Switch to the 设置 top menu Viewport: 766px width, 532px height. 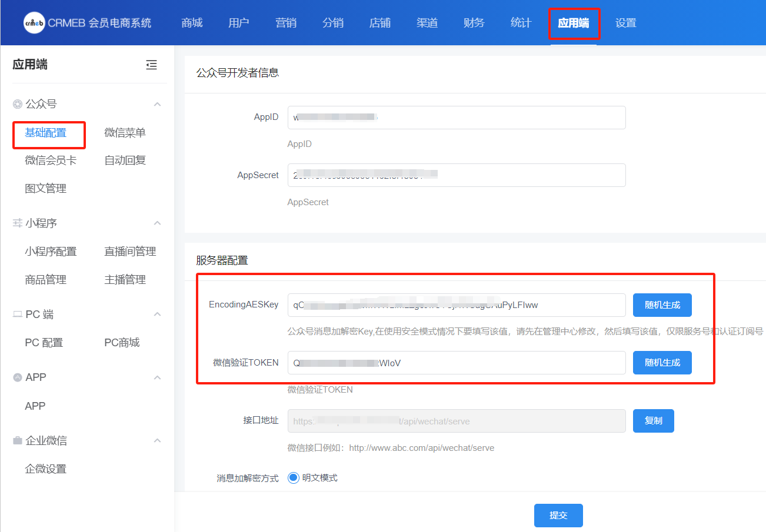coord(625,23)
